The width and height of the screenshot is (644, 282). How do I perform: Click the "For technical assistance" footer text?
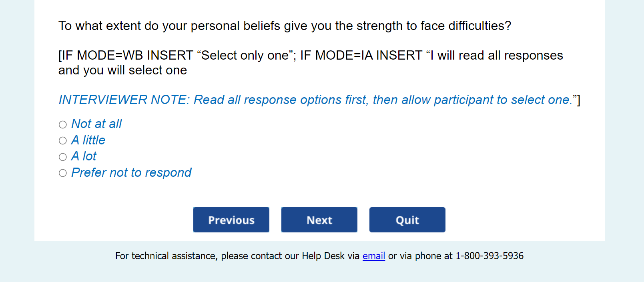pyautogui.click(x=166, y=256)
